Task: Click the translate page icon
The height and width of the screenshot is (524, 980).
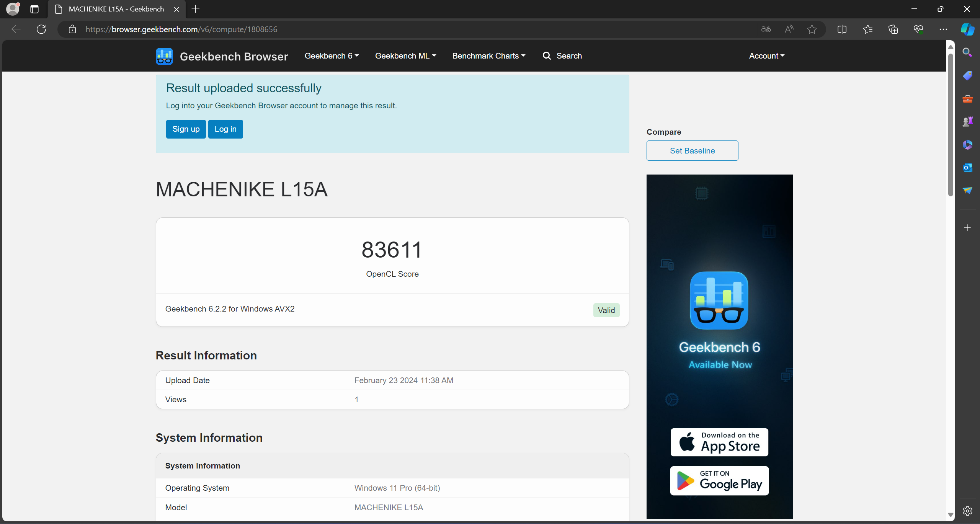Action: (766, 29)
